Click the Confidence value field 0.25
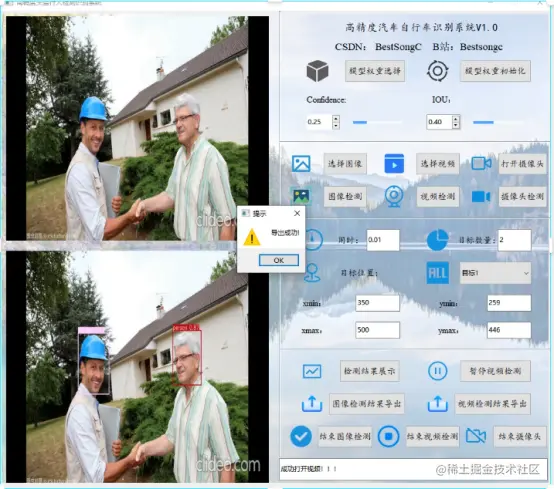Screen dimensions: 554x490 click(x=319, y=122)
